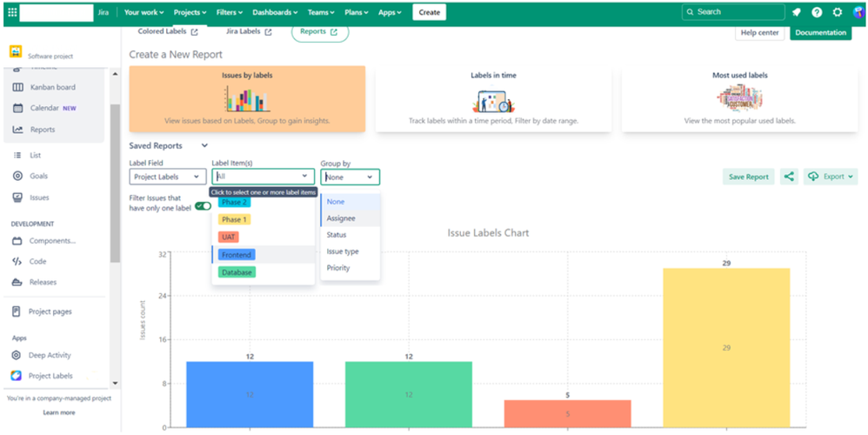Click the sidebar scroll up arrow

(115, 74)
